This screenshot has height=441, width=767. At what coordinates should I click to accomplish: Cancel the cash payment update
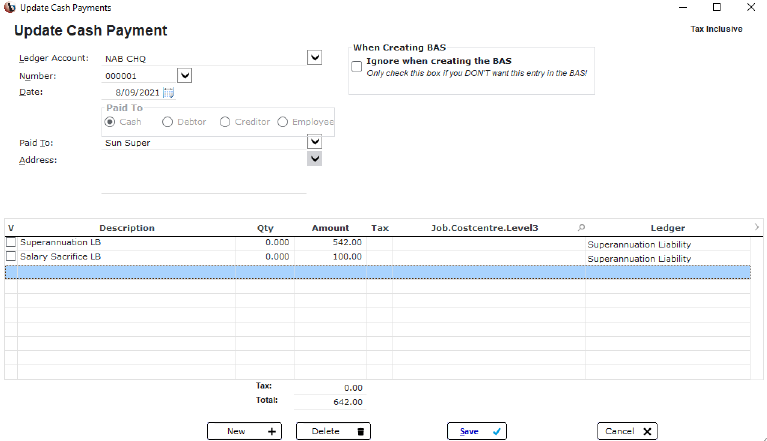(x=627, y=431)
